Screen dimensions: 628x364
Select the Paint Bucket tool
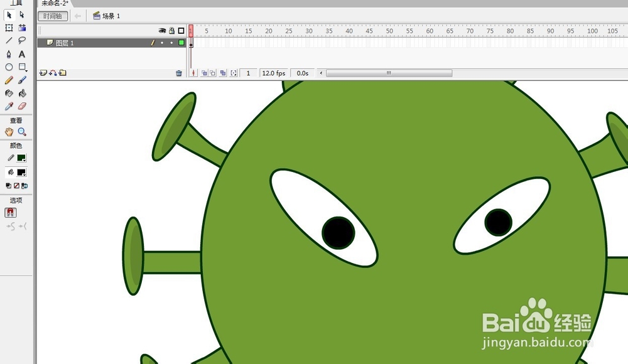pyautogui.click(x=22, y=94)
